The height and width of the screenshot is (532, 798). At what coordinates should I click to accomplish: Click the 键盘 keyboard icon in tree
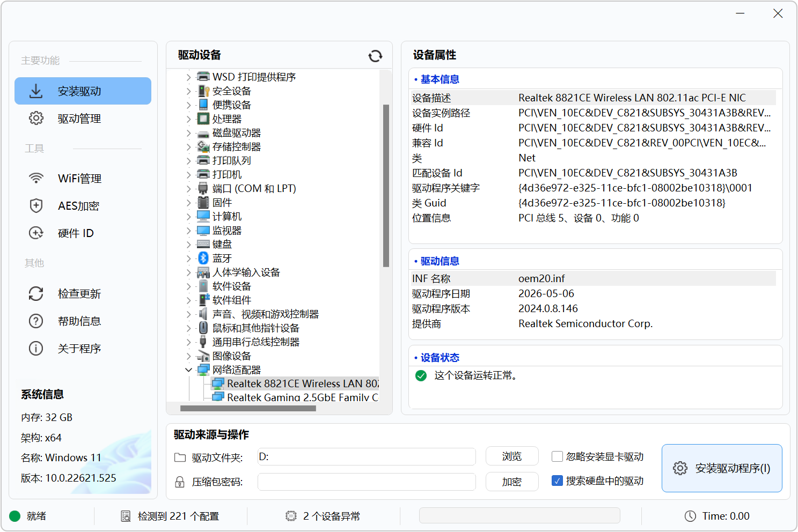click(x=203, y=244)
